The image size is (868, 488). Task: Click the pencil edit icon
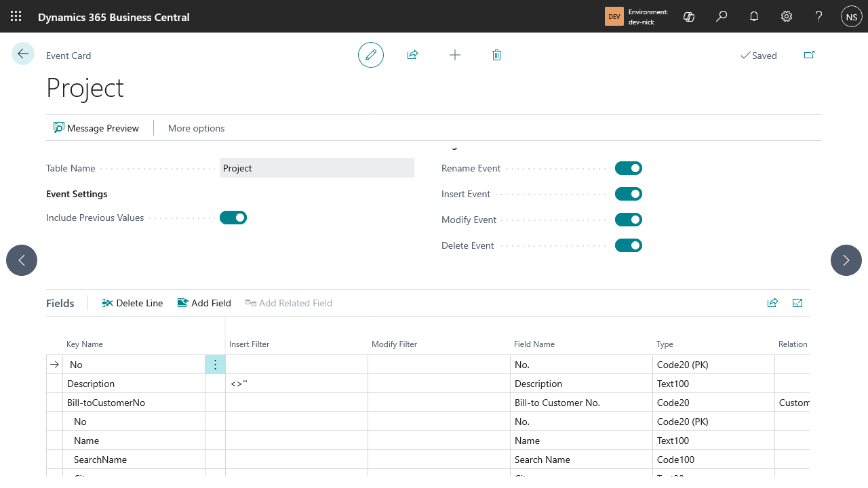[x=371, y=55]
